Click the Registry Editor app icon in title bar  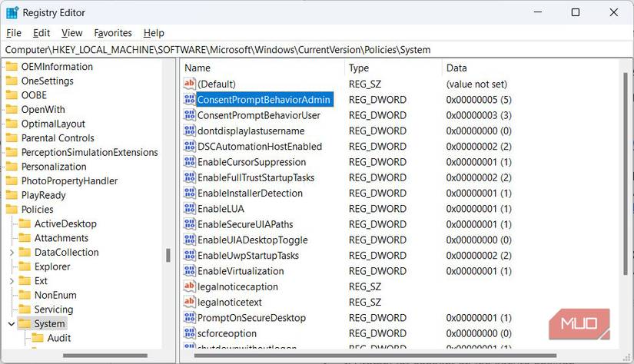coord(12,12)
